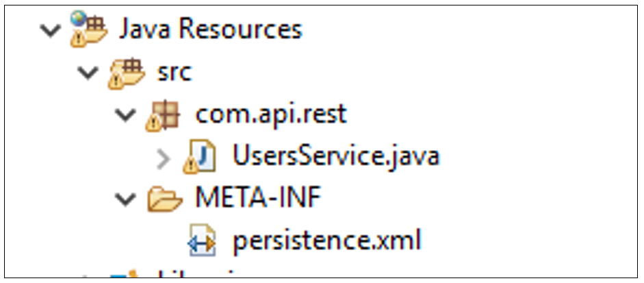
Task: Select the Java Resources label
Action: (x=210, y=29)
